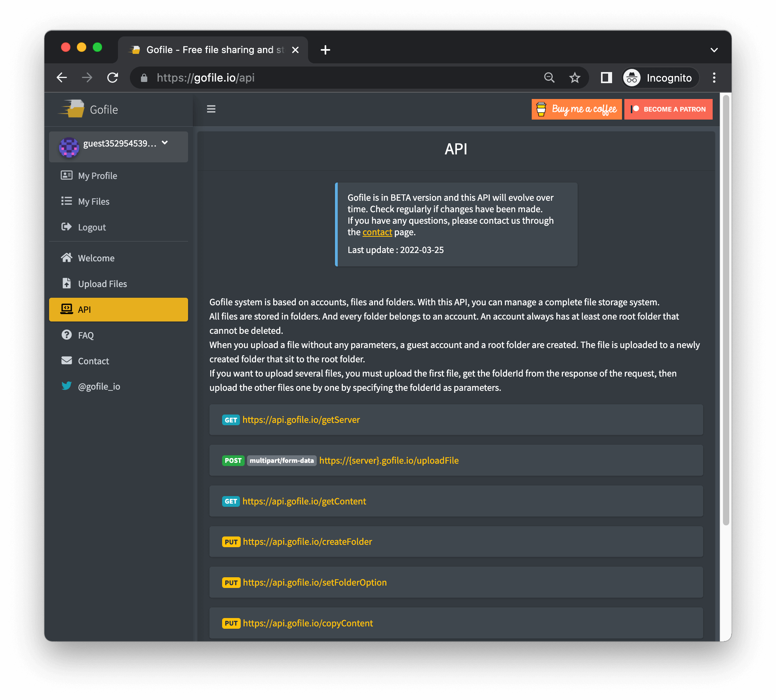Select the API sidebar item

click(x=118, y=310)
